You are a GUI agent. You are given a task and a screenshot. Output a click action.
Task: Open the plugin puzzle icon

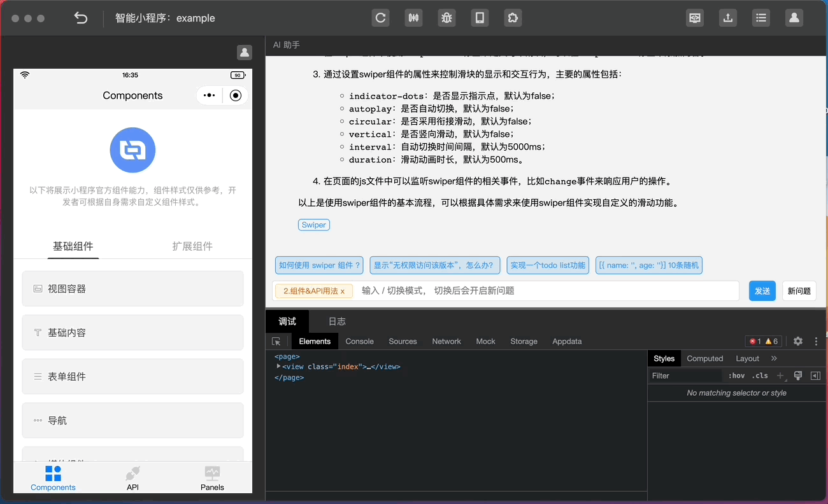coord(513,18)
